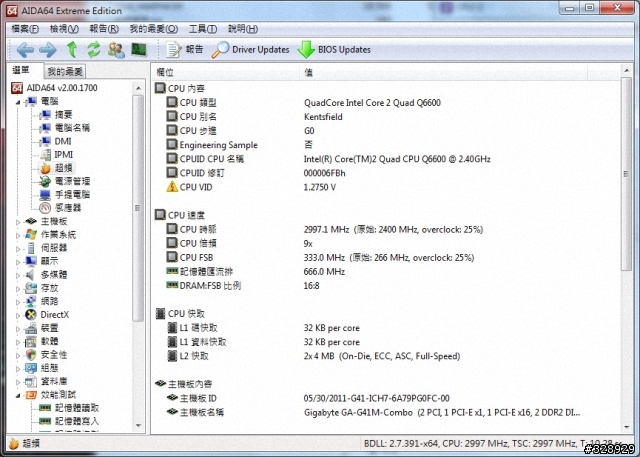Select 摘要 in the tree
Image resolution: width=640 pixels, height=457 pixels.
coord(64,115)
